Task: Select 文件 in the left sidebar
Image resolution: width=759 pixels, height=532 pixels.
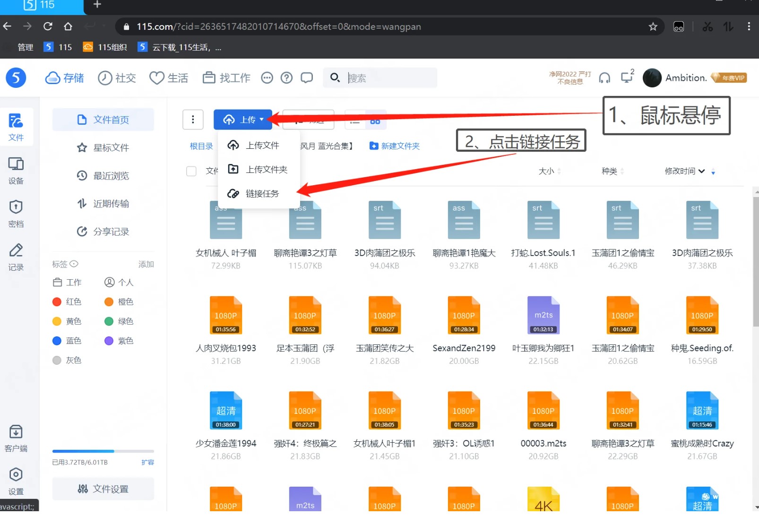Action: click(x=16, y=127)
